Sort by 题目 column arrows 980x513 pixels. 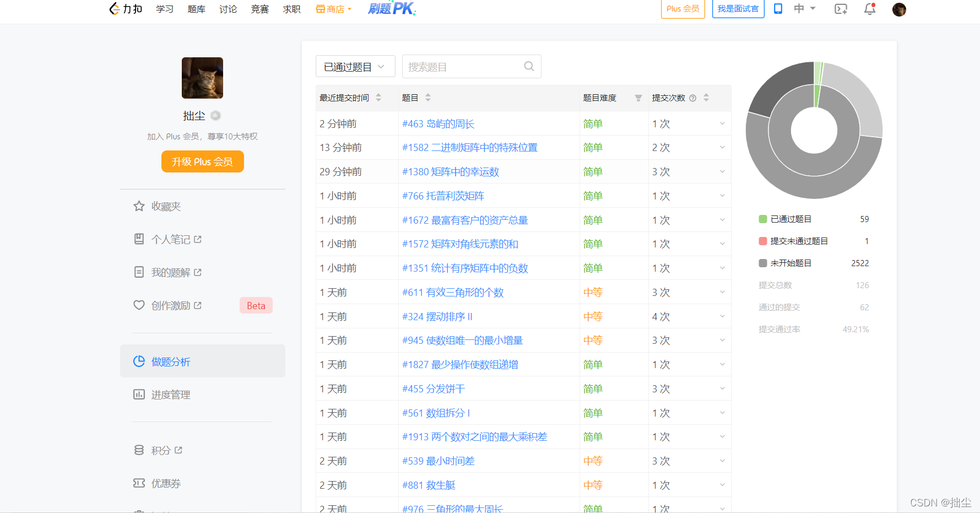[428, 98]
